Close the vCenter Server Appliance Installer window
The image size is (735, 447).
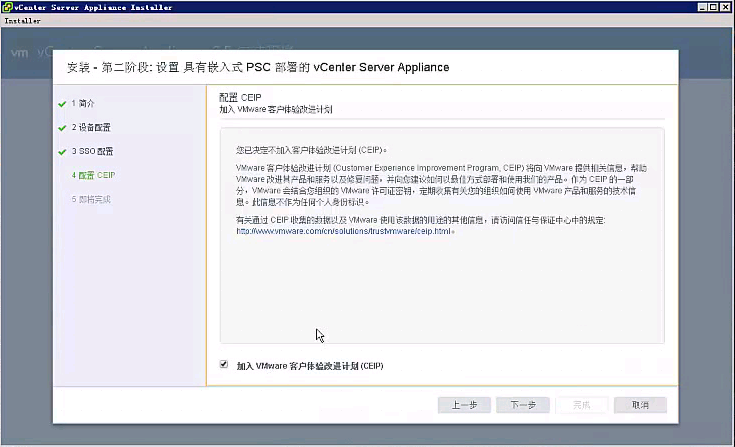click(725, 7)
